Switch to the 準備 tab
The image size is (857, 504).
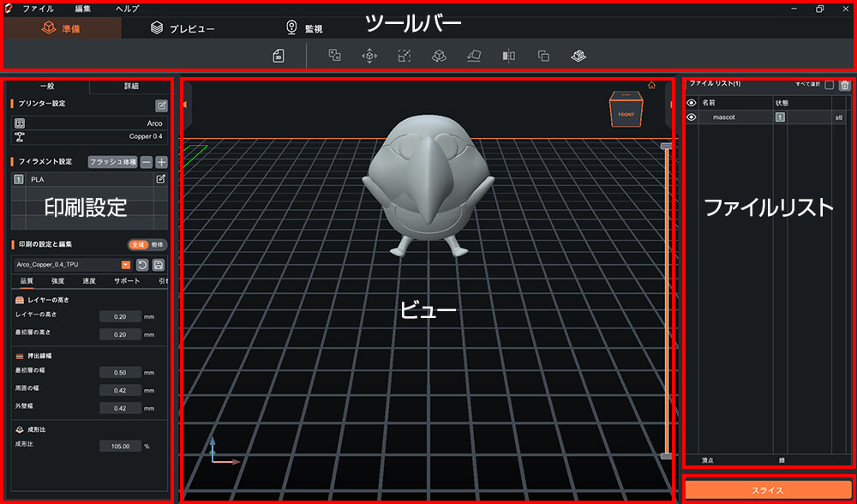[61, 28]
